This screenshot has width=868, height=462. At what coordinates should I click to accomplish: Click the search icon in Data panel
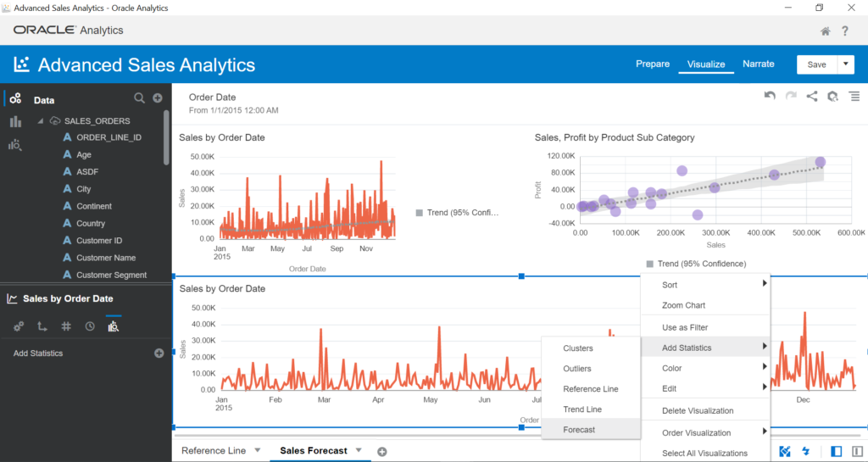tap(139, 98)
